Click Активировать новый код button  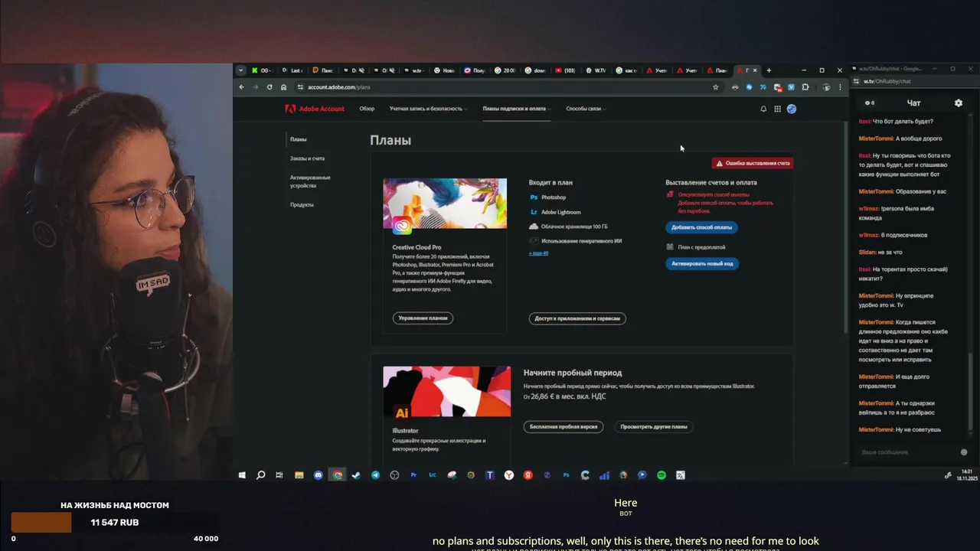(702, 263)
